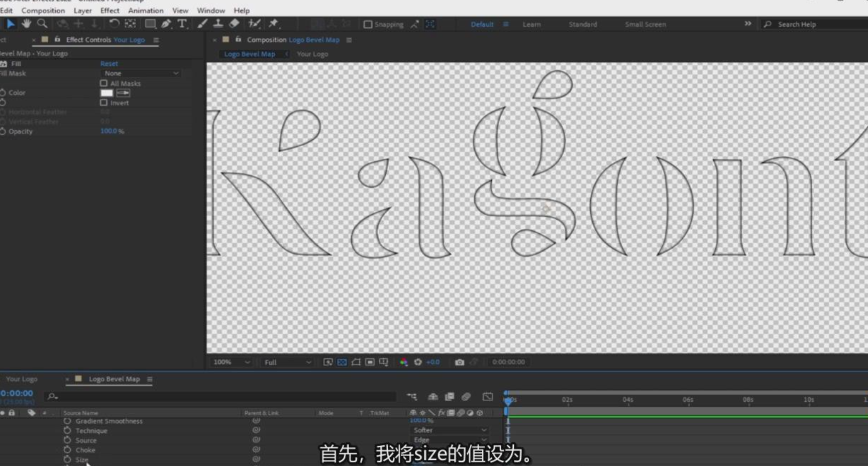Click the shy layers hide icon
Viewport: 868px width, 466px height.
(432, 397)
